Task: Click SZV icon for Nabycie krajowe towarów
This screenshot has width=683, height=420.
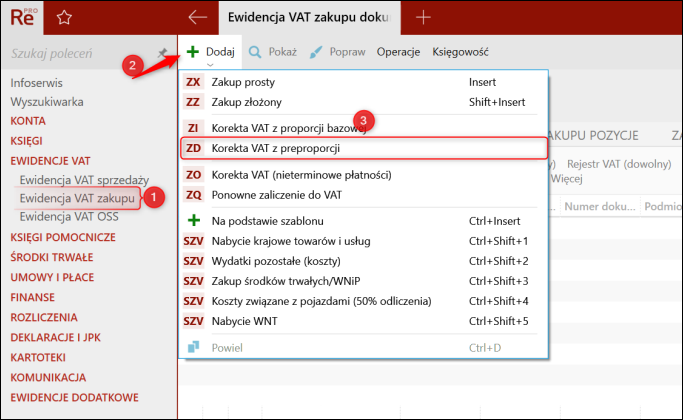Action: [x=193, y=241]
